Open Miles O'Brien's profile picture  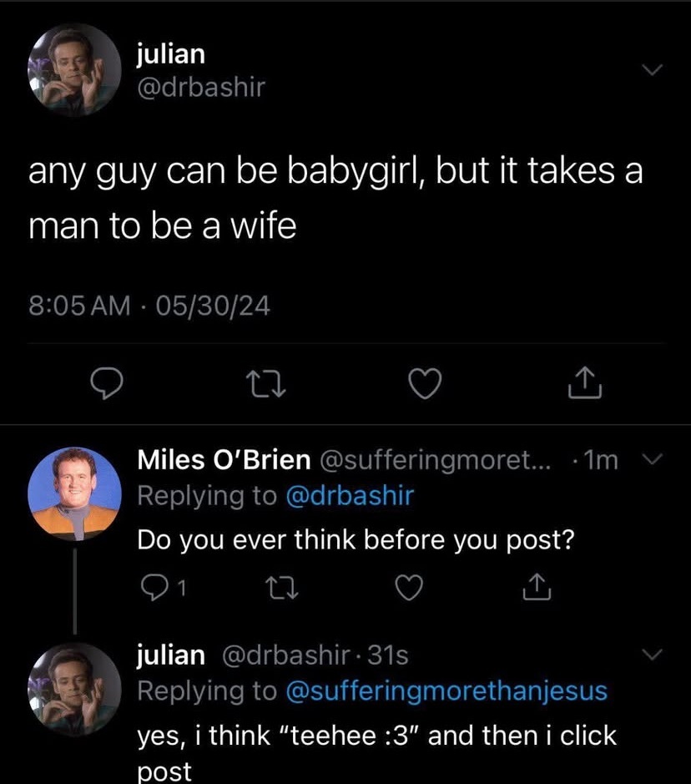click(x=75, y=493)
